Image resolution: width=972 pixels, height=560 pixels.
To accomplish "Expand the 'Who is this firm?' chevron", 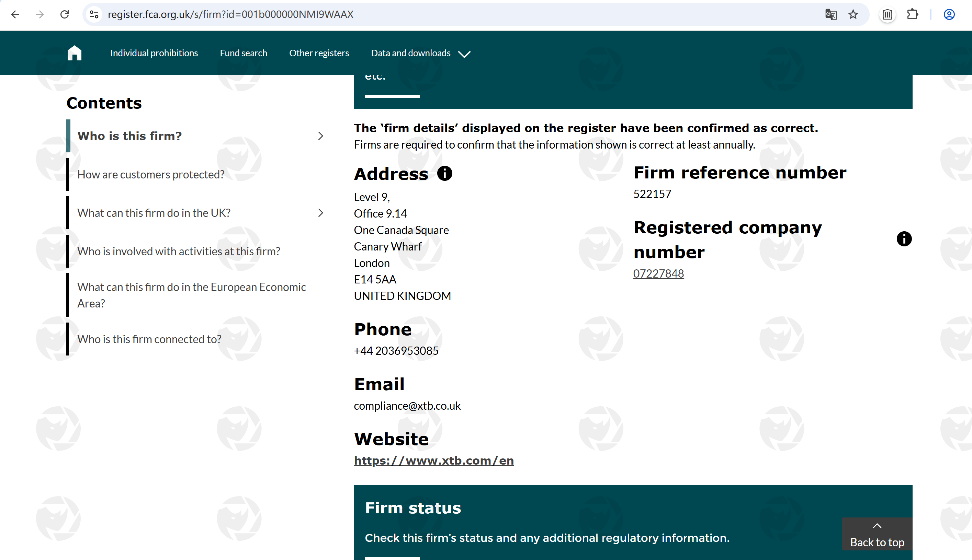I will click(x=321, y=136).
